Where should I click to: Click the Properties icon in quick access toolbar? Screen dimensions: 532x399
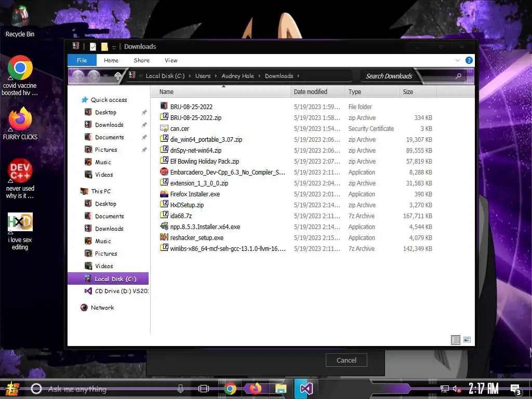(x=92, y=47)
